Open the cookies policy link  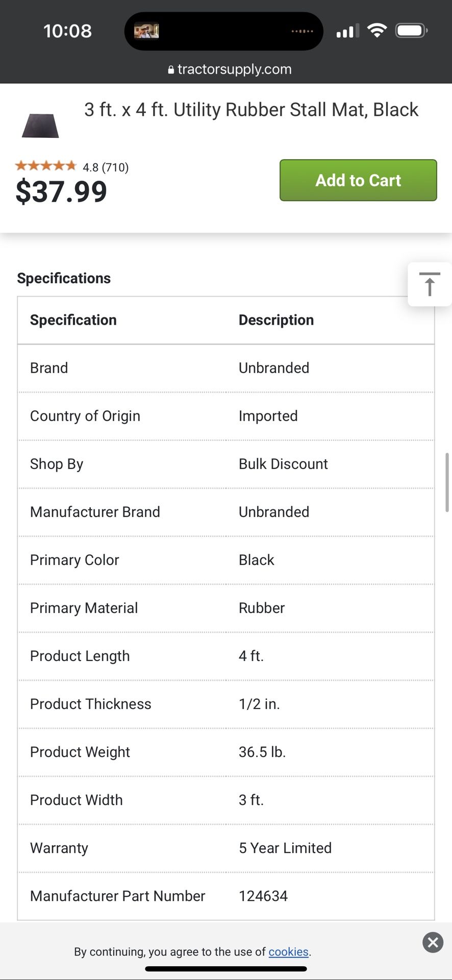[288, 951]
